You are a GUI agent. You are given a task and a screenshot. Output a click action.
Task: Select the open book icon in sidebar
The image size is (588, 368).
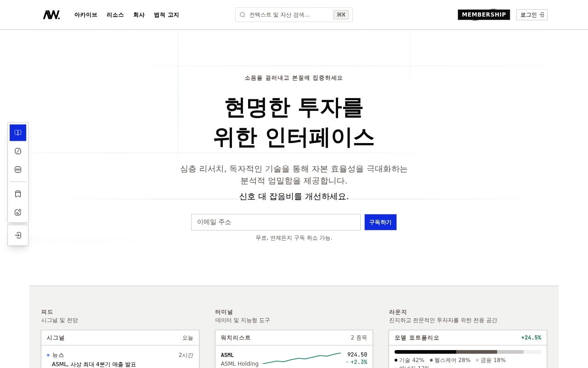18,132
